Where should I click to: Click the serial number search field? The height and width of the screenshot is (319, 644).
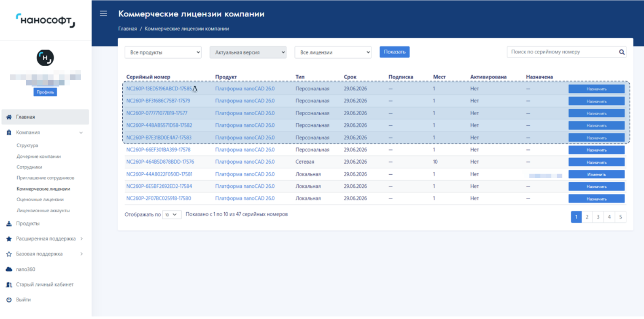point(562,52)
